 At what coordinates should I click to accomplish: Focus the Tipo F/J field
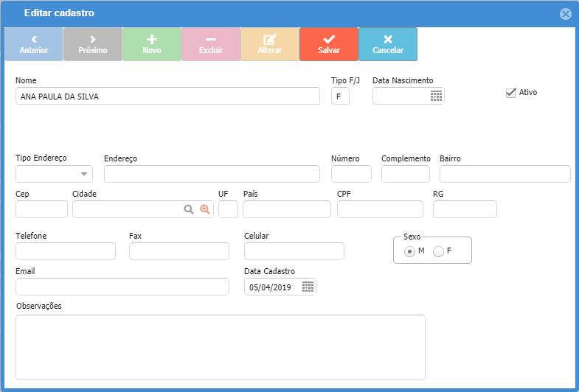[x=340, y=96]
